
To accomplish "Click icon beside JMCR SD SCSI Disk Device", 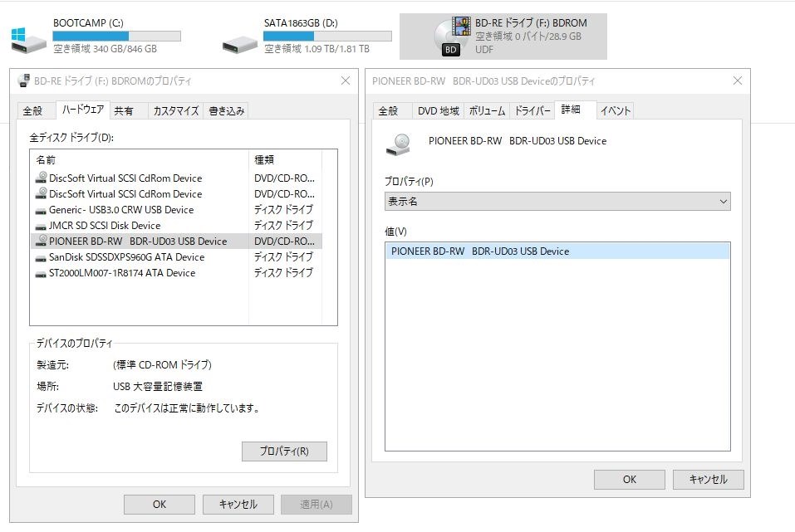I will (x=41, y=226).
